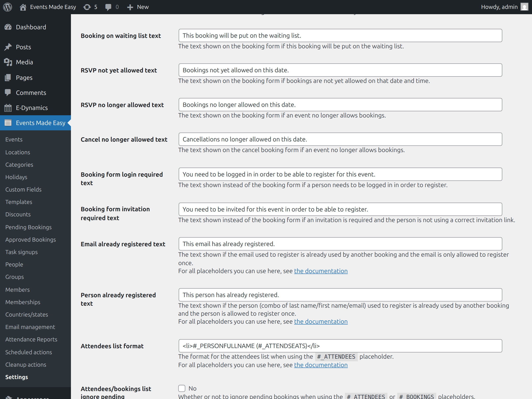Image resolution: width=532 pixels, height=399 pixels.
Task: Select the Posts pushpin icon
Action: click(8, 47)
